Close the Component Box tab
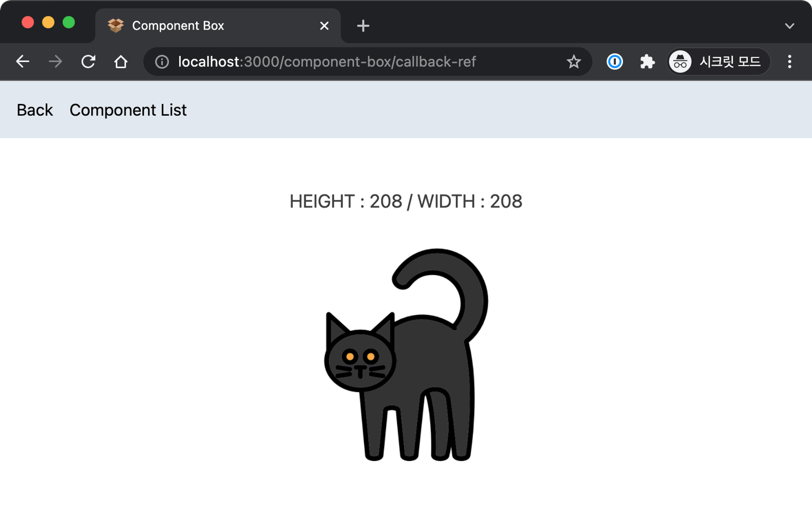 coord(324,26)
